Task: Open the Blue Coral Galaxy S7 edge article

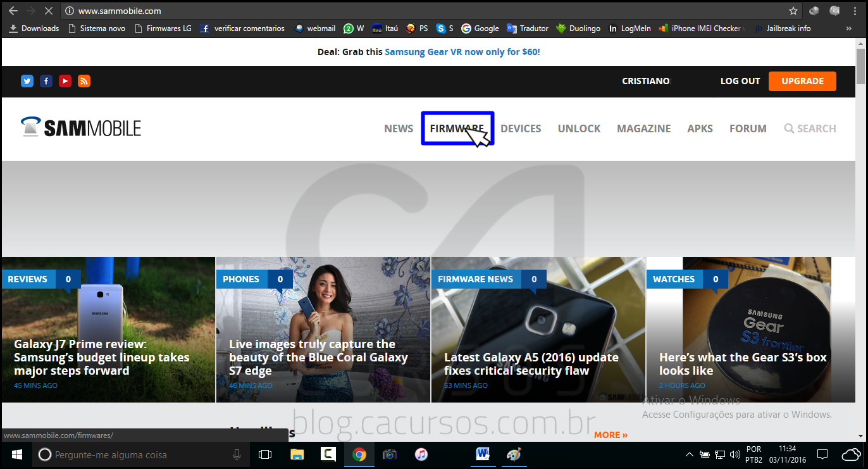Action: pos(318,358)
